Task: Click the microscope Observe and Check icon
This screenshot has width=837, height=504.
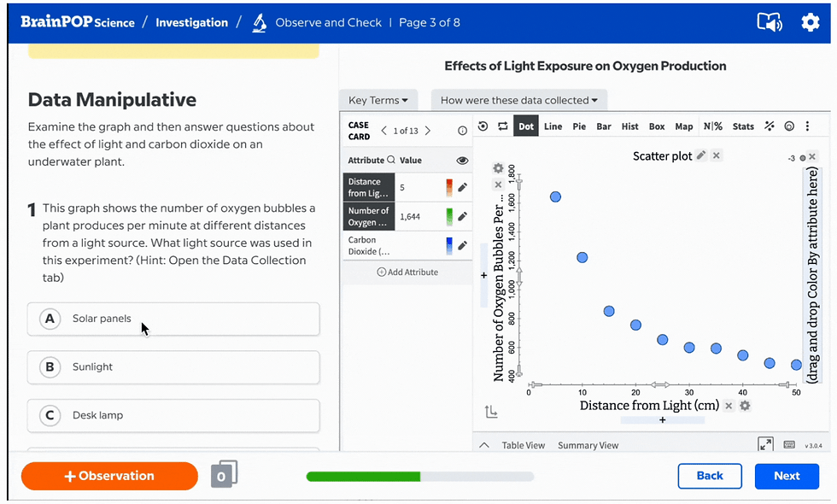Action: [260, 23]
